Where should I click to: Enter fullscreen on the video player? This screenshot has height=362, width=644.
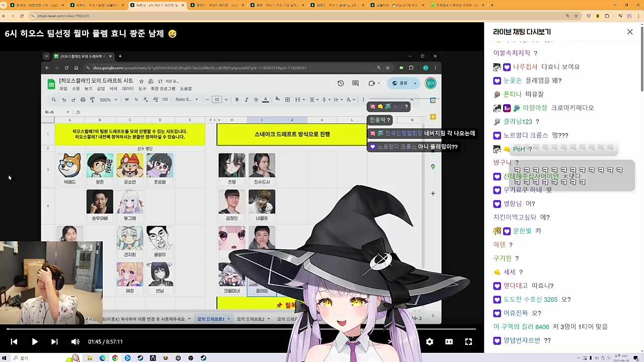click(x=468, y=342)
